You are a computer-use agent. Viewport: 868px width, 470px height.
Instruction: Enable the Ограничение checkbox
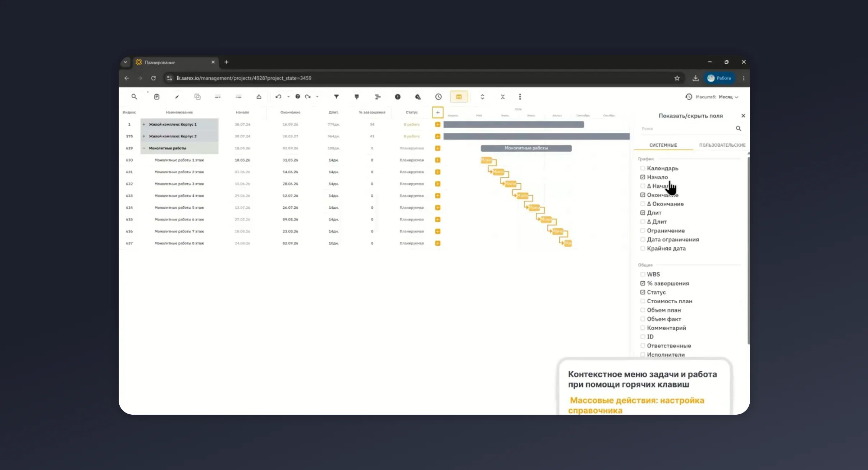[643, 231]
